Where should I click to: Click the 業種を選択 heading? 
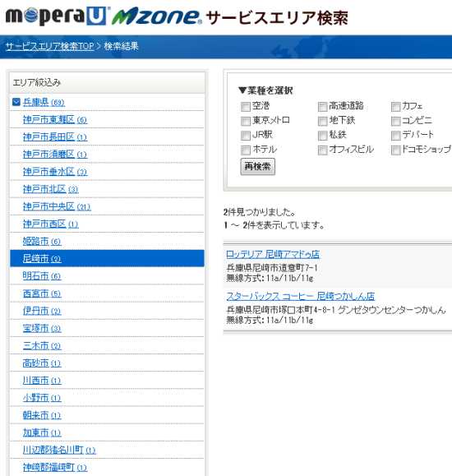[x=265, y=90]
